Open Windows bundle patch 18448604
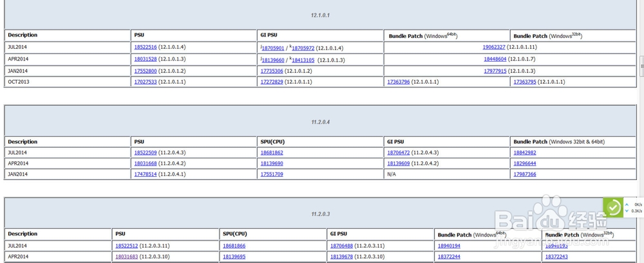This screenshot has width=644, height=263. (x=495, y=59)
